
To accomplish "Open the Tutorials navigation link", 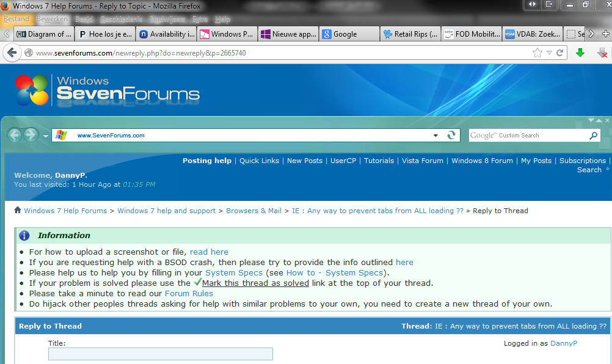I will (379, 161).
